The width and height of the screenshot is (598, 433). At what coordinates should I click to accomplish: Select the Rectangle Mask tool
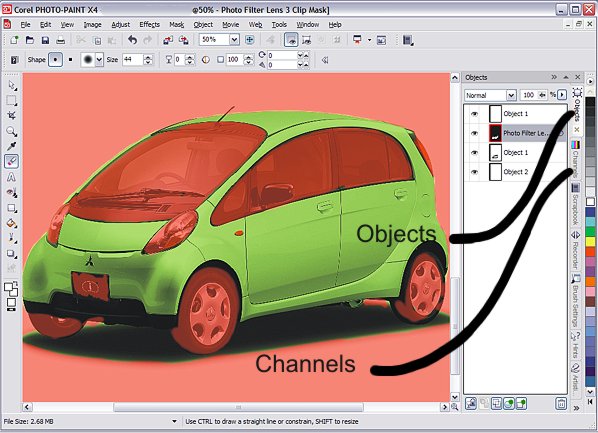(x=12, y=101)
